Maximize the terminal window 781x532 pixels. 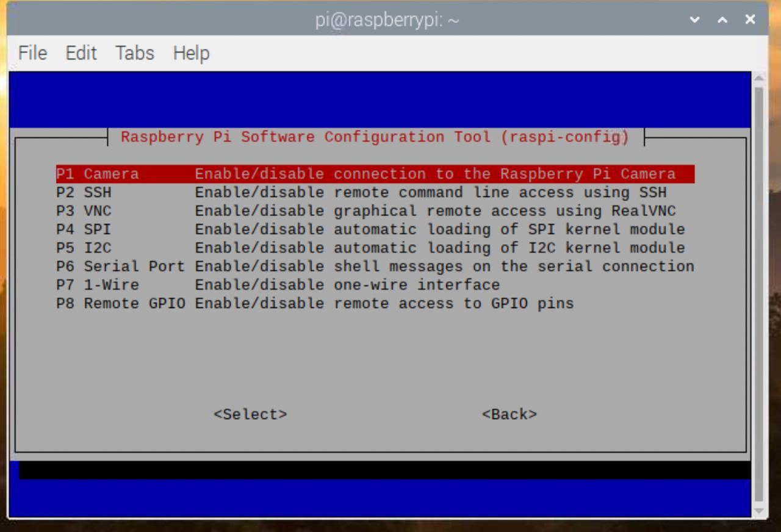722,20
